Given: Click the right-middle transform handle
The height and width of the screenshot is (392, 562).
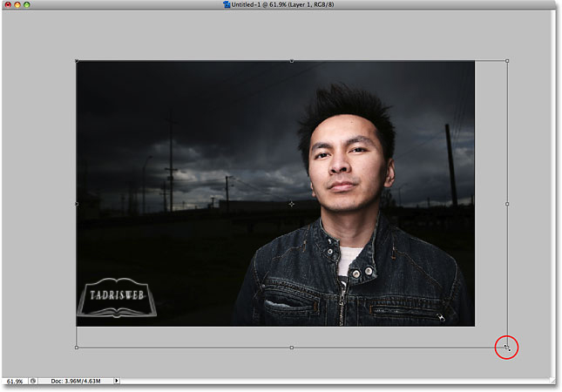Looking at the screenshot, I should click(x=507, y=204).
